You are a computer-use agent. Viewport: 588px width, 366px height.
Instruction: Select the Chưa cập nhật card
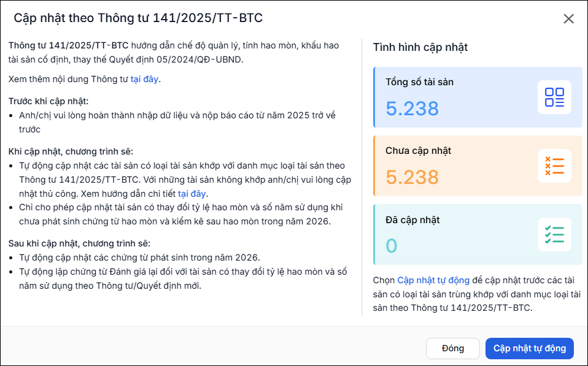(x=478, y=166)
